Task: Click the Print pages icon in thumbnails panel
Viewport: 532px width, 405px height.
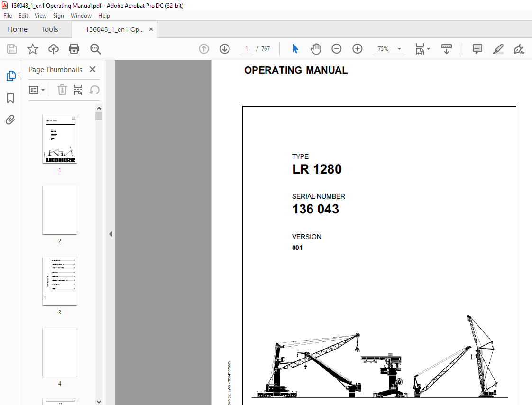Action: point(78,90)
